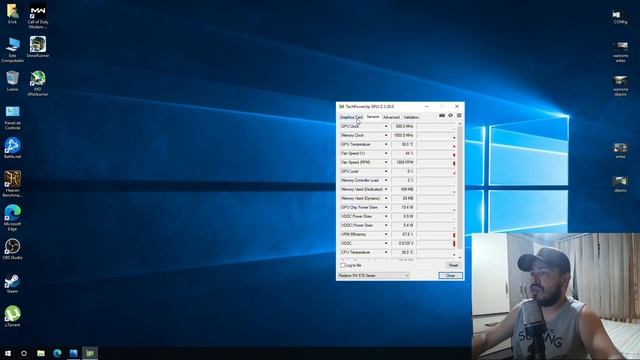Open Edge from the taskbar
The height and width of the screenshot is (360, 640).
tap(57, 353)
